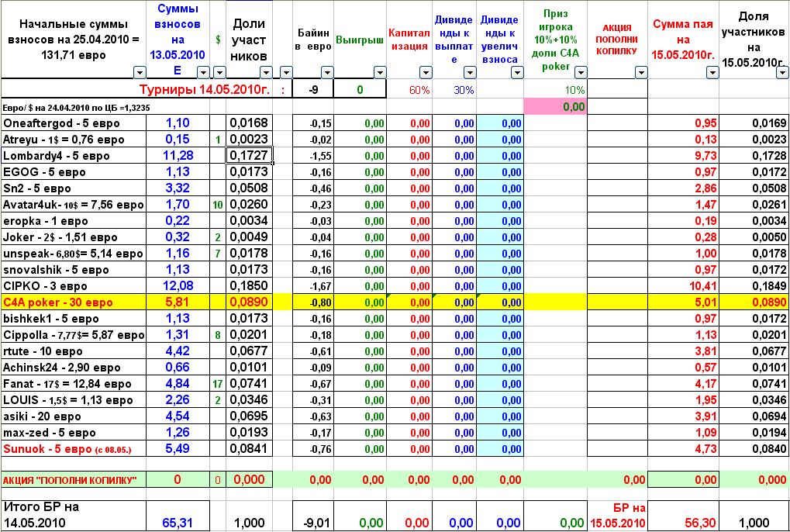This screenshot has width=790, height=532.
Task: Open Приз игрока column filter dropdown
Action: point(581,73)
